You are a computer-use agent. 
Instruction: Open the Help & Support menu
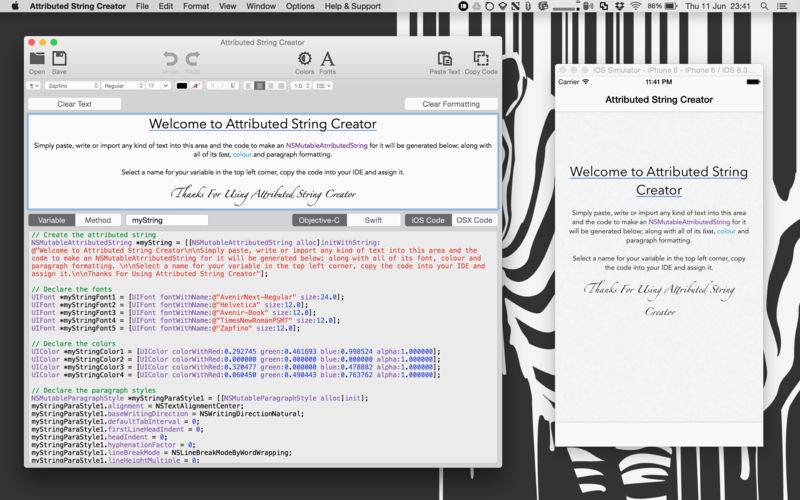353,6
